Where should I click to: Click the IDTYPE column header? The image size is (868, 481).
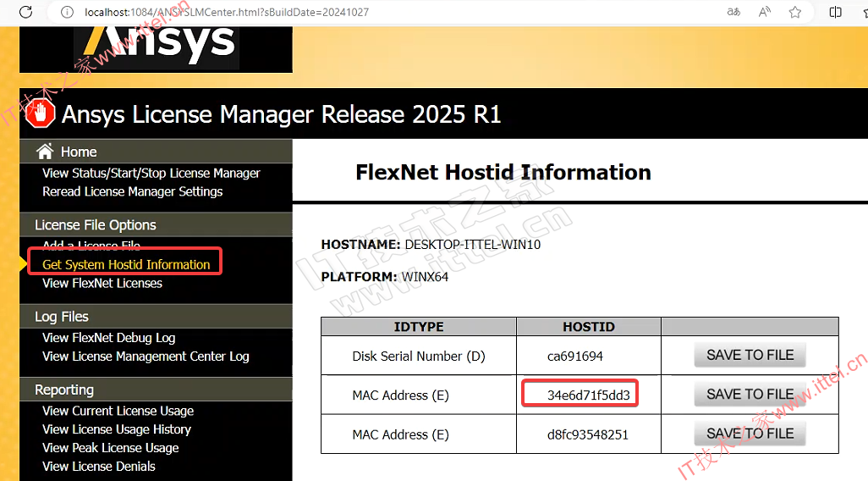tap(419, 327)
